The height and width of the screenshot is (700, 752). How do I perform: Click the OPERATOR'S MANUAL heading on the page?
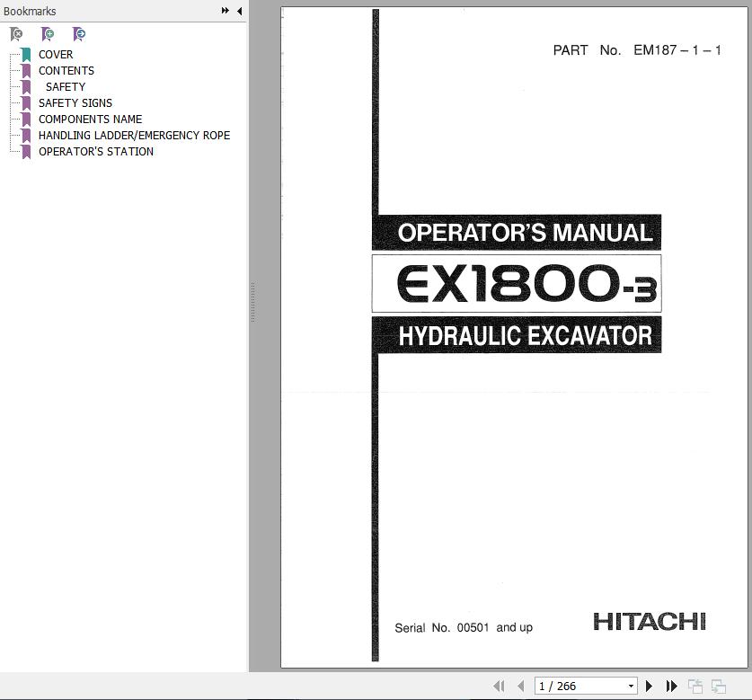pyautogui.click(x=525, y=233)
